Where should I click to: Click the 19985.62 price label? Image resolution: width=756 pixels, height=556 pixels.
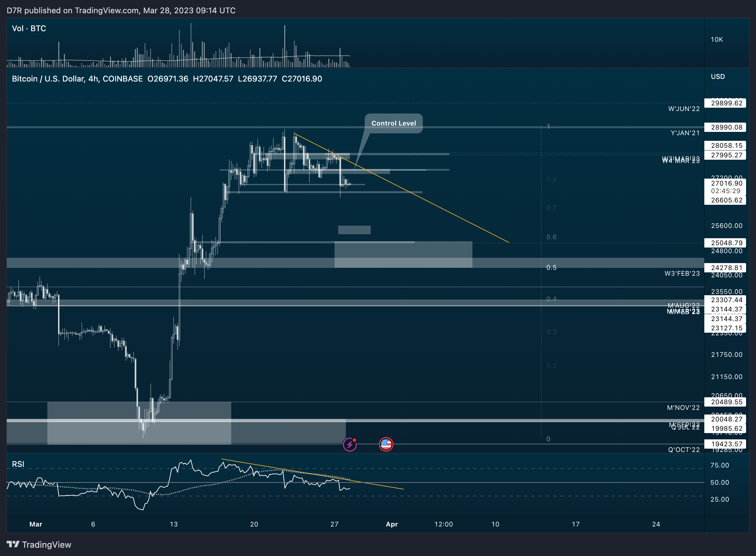[x=725, y=428]
